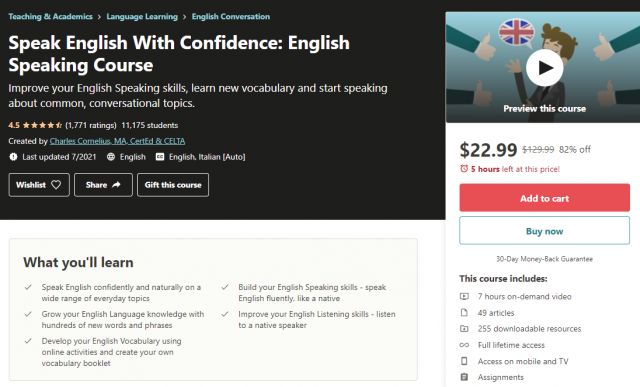Go to English Conversation category
This screenshot has height=387, width=640.
(231, 17)
